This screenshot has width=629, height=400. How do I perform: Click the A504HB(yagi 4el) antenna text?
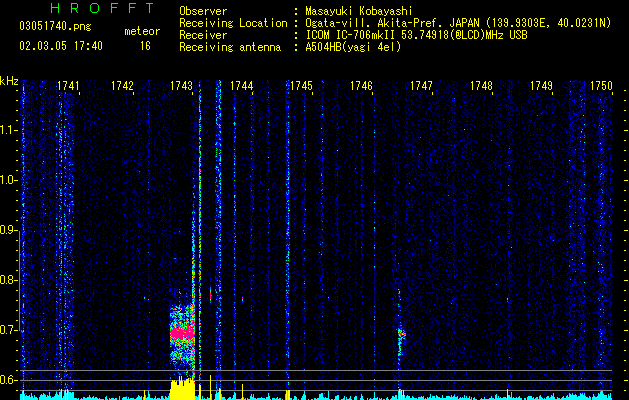tap(353, 47)
